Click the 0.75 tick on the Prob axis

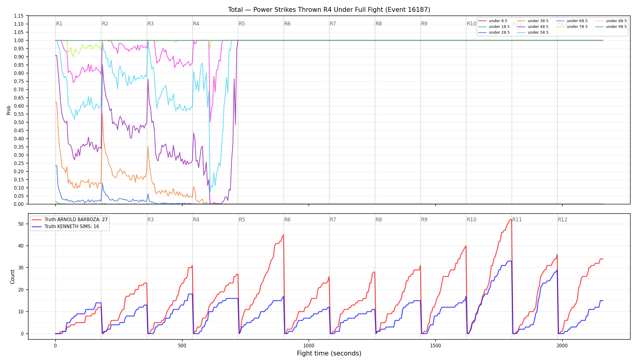pos(19,81)
